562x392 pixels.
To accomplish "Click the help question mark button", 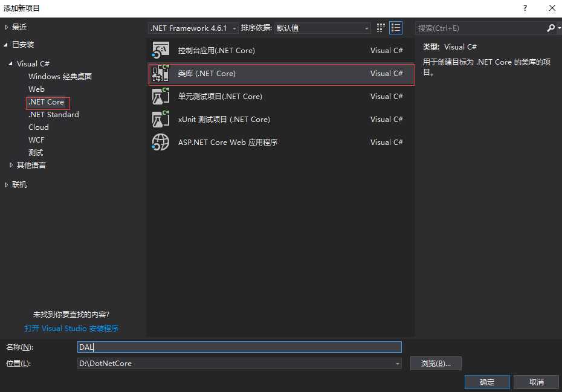I will 525,8.
